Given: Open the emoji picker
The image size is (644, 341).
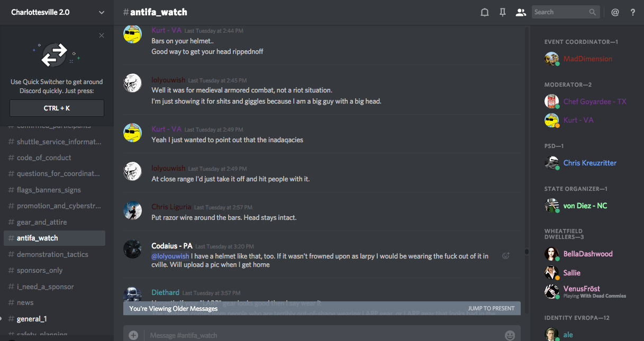Looking at the screenshot, I should point(510,335).
